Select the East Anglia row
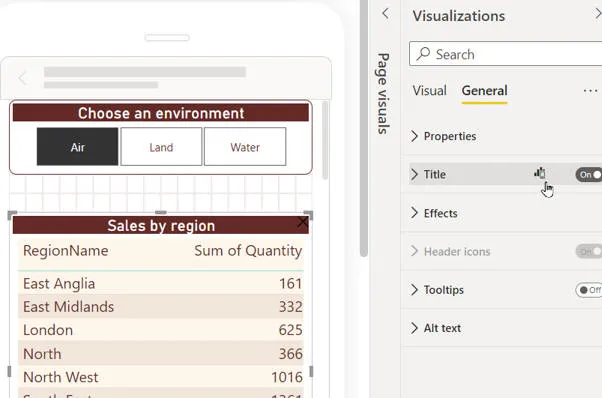Screen dimensions: 602x398 pyautogui.click(x=161, y=284)
